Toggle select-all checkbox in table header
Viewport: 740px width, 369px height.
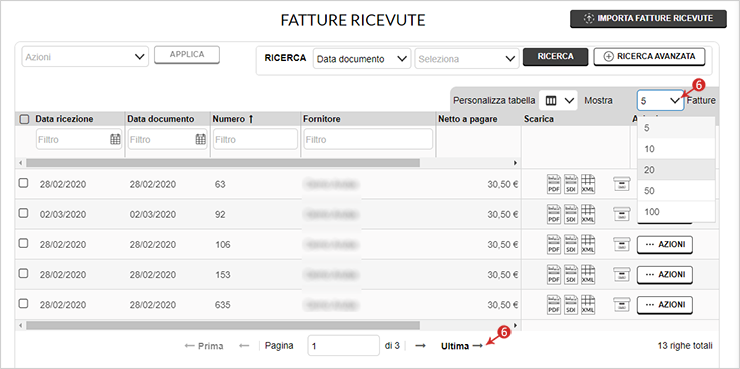point(24,119)
